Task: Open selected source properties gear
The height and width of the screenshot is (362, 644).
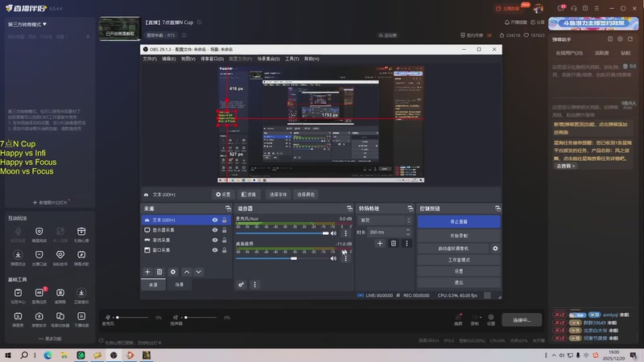Action: click(x=173, y=272)
